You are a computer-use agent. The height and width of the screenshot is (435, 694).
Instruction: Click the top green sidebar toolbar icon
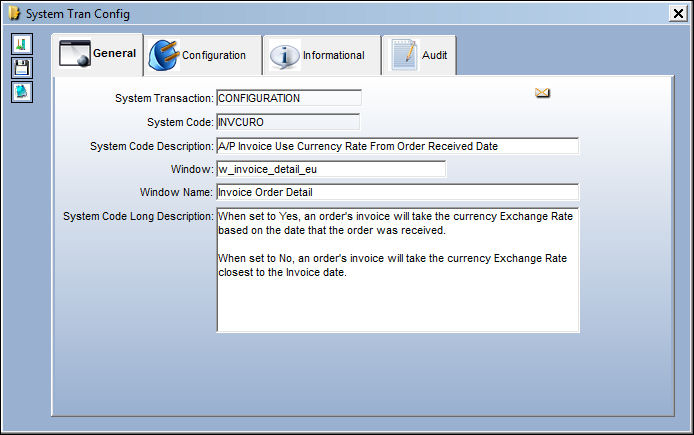22,44
